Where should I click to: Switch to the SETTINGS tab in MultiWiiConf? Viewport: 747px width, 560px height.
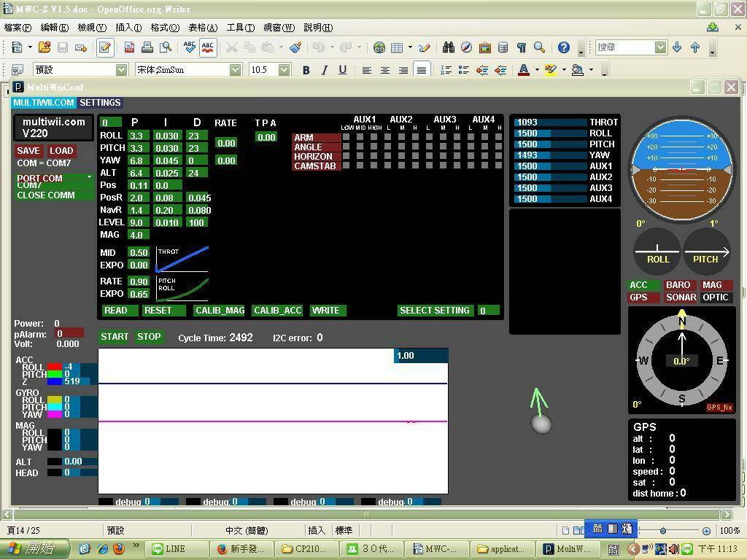click(100, 102)
